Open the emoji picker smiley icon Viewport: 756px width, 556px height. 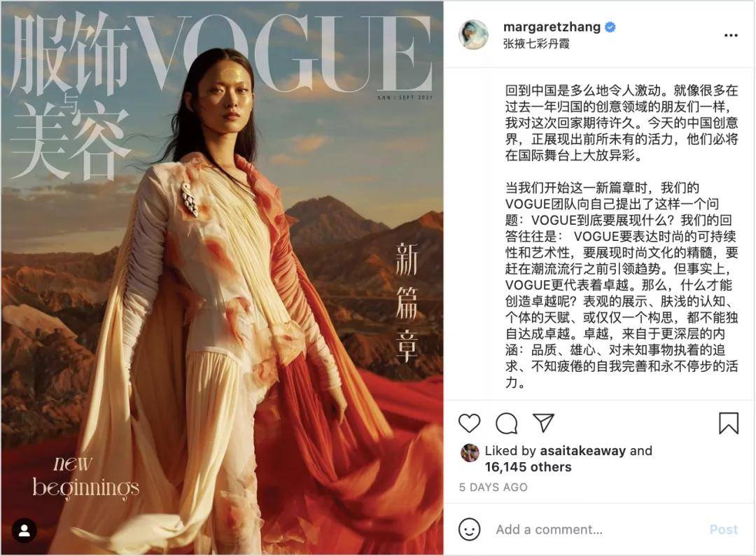coord(469,529)
